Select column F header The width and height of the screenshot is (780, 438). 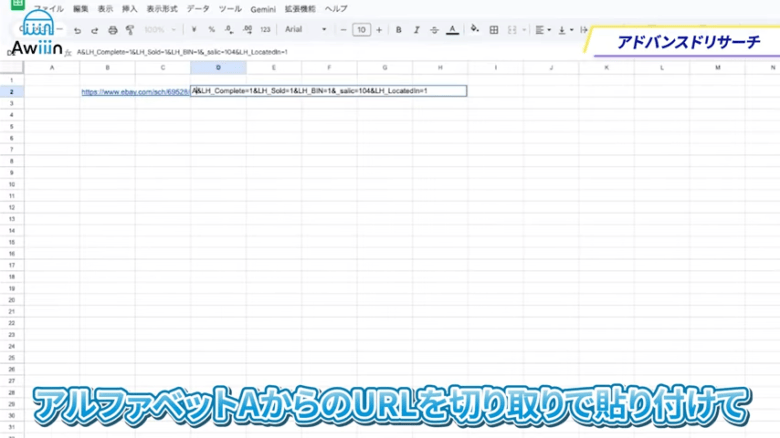[329, 67]
